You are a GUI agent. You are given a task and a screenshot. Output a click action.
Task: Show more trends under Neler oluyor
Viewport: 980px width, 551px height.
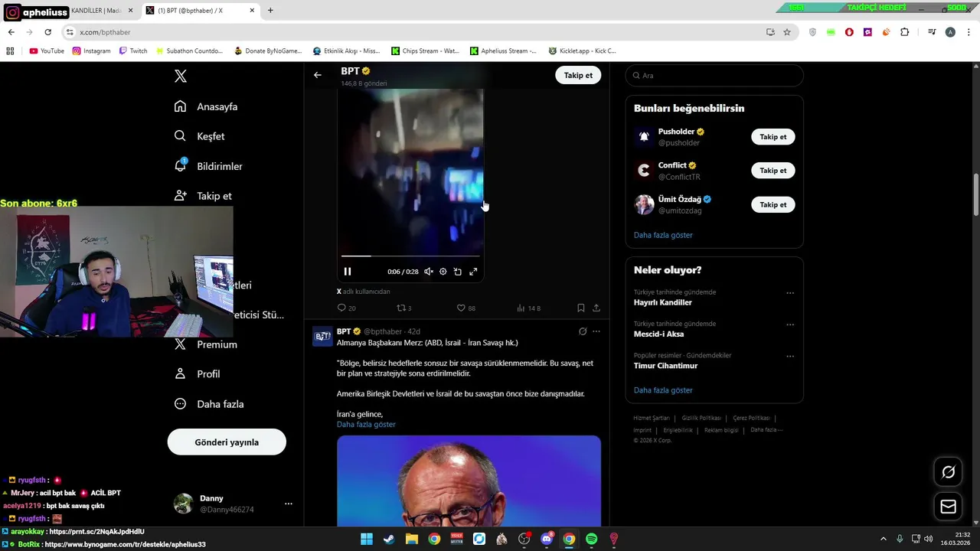point(663,390)
